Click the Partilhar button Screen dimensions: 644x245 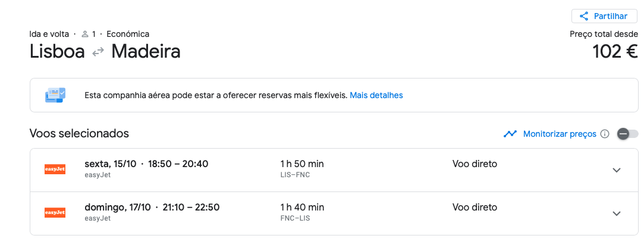pyautogui.click(x=604, y=17)
